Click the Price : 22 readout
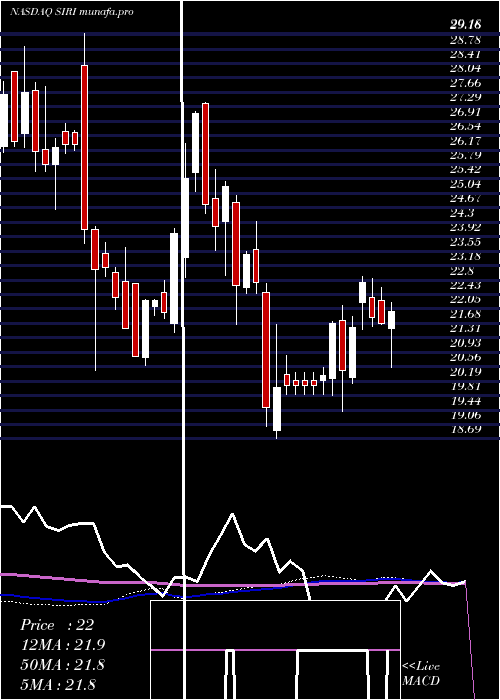 [x=57, y=625]
